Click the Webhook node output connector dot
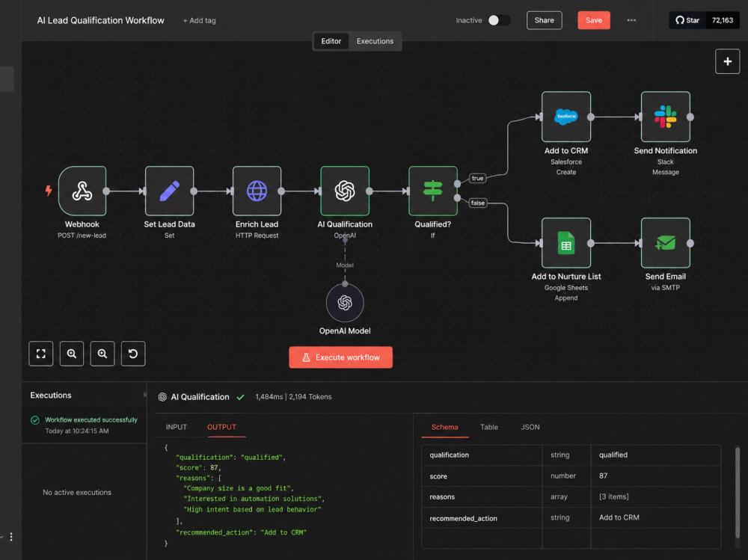The width and height of the screenshot is (748, 560). (x=106, y=191)
